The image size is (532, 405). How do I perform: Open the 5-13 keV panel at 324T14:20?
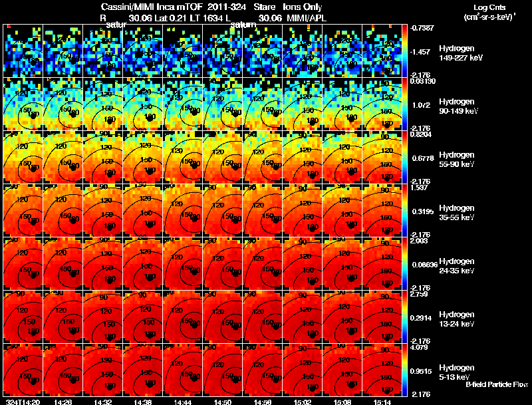click(x=23, y=370)
